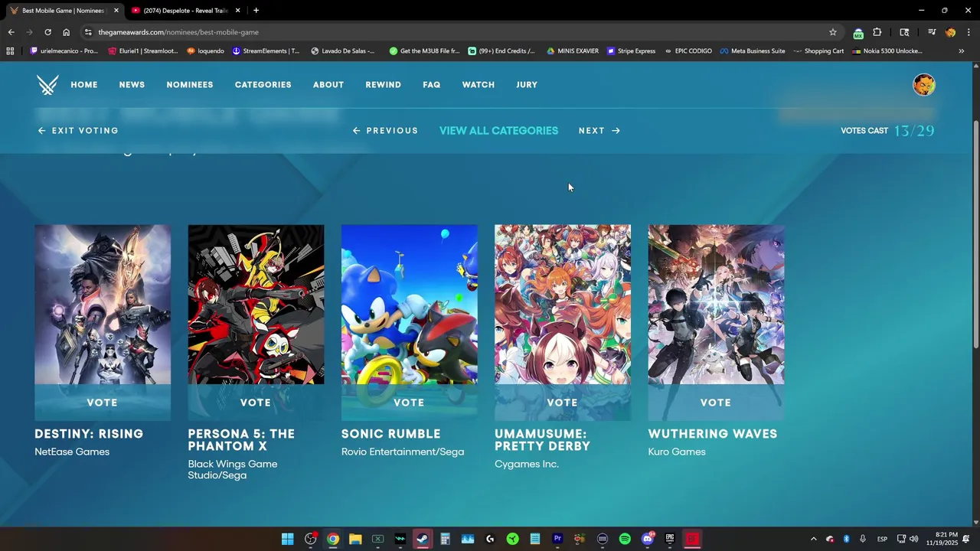Screen dimensions: 980x551
Task: Open Razer app from taskbar
Action: pos(512,539)
